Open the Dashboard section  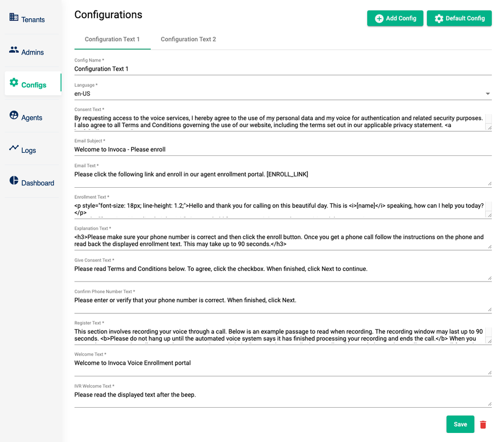(38, 183)
